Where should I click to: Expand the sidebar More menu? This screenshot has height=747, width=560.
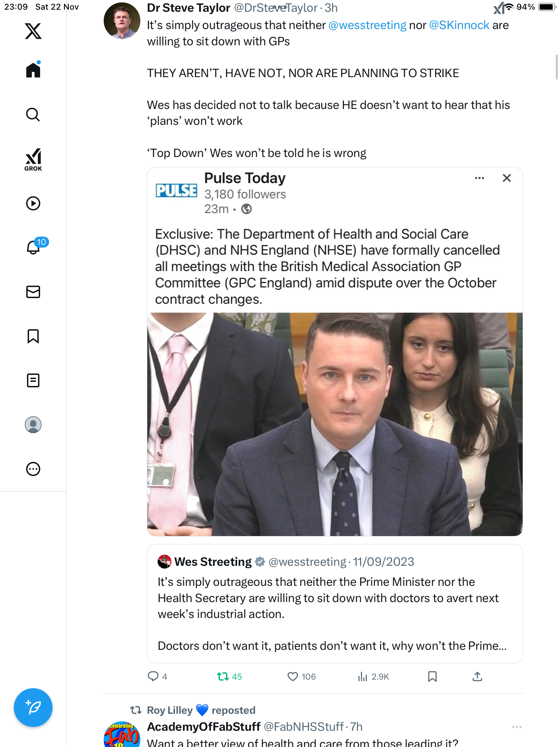coord(33,469)
